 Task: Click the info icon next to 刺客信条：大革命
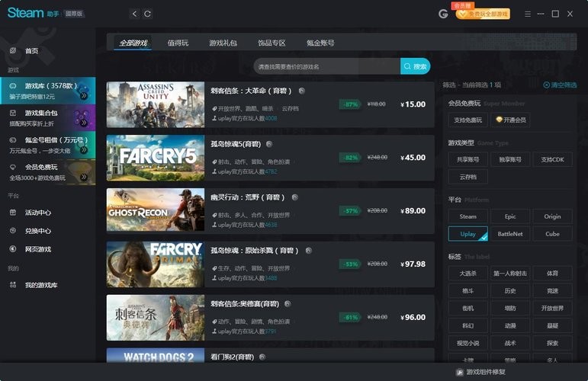pyautogui.click(x=301, y=91)
